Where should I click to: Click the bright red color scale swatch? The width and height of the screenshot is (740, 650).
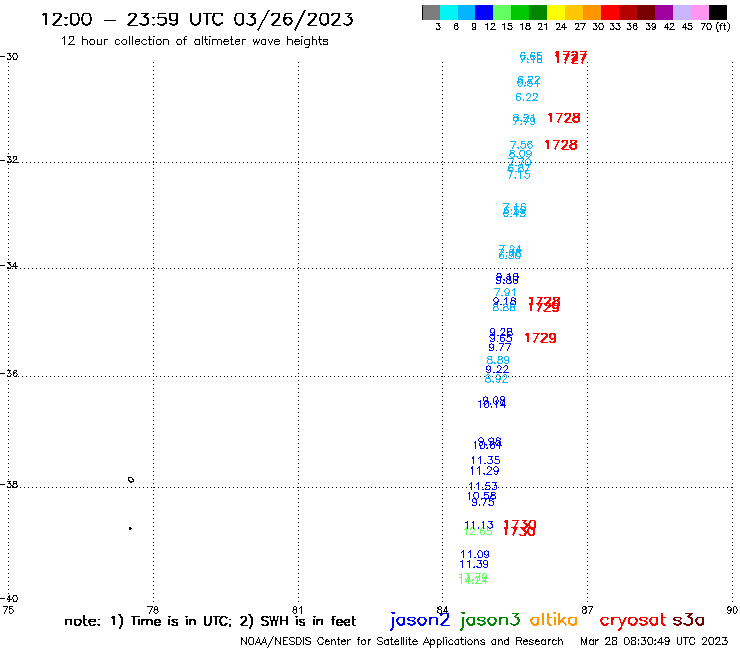pos(610,12)
